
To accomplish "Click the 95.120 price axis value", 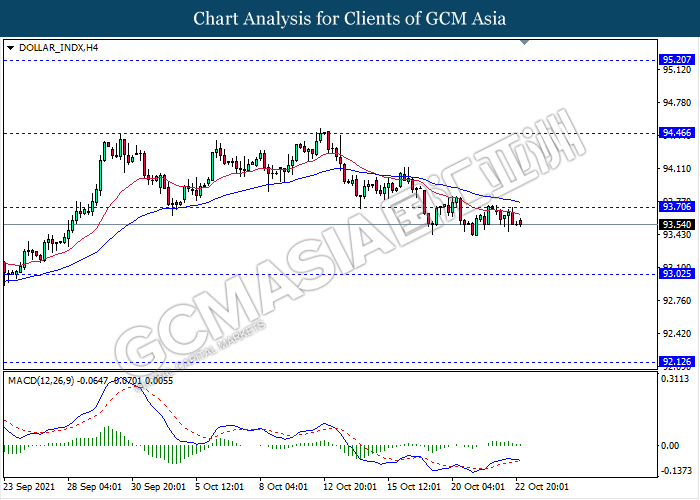I will click(676, 70).
